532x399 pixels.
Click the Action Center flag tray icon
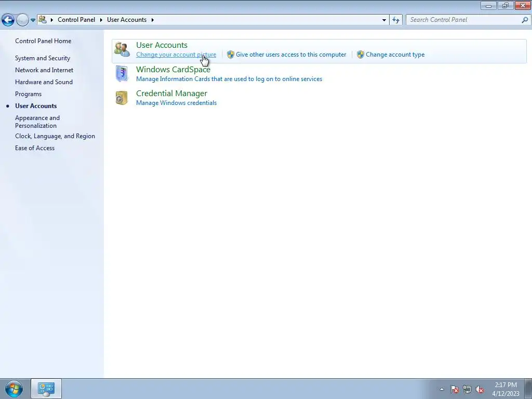454,389
